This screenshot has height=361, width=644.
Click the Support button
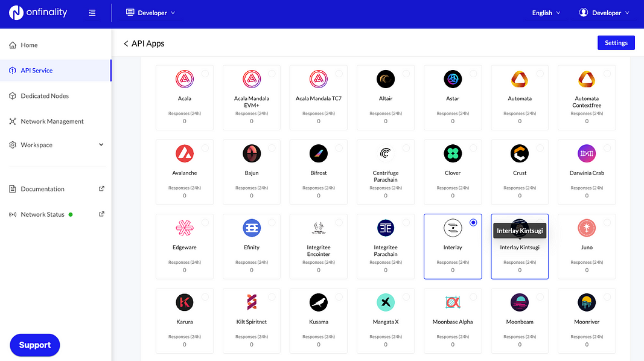[35, 345]
